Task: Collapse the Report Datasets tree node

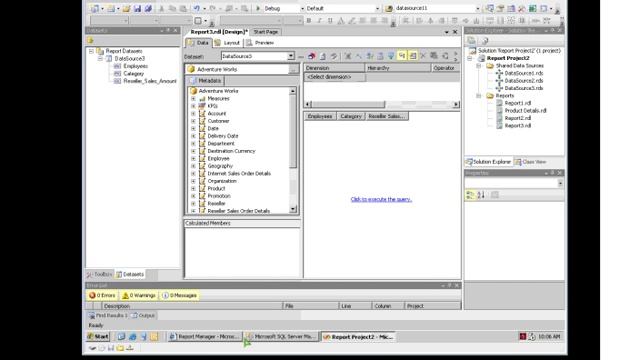Action: (x=91, y=51)
